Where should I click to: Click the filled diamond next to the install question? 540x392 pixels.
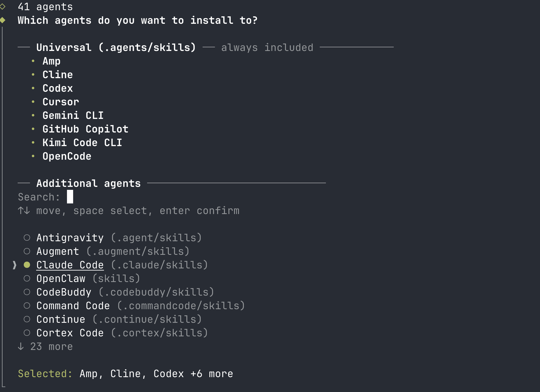pyautogui.click(x=3, y=20)
